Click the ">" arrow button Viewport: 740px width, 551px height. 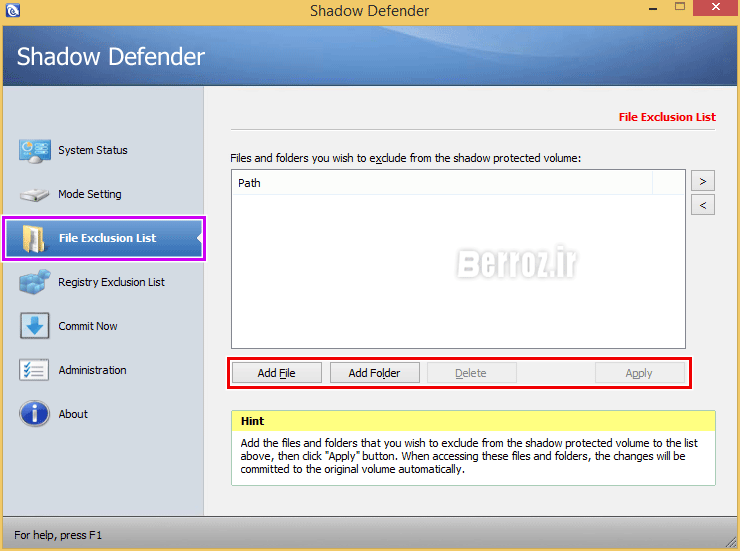(703, 181)
